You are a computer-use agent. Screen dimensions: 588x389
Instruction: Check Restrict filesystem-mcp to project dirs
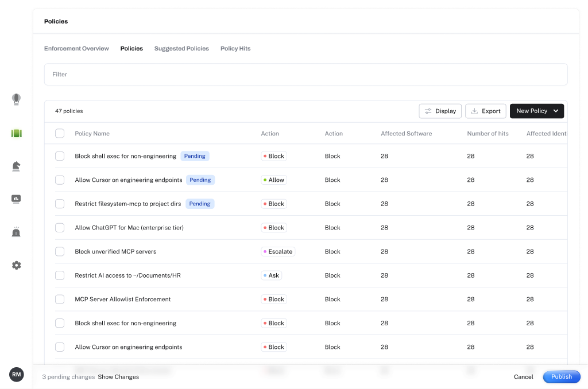(x=60, y=204)
